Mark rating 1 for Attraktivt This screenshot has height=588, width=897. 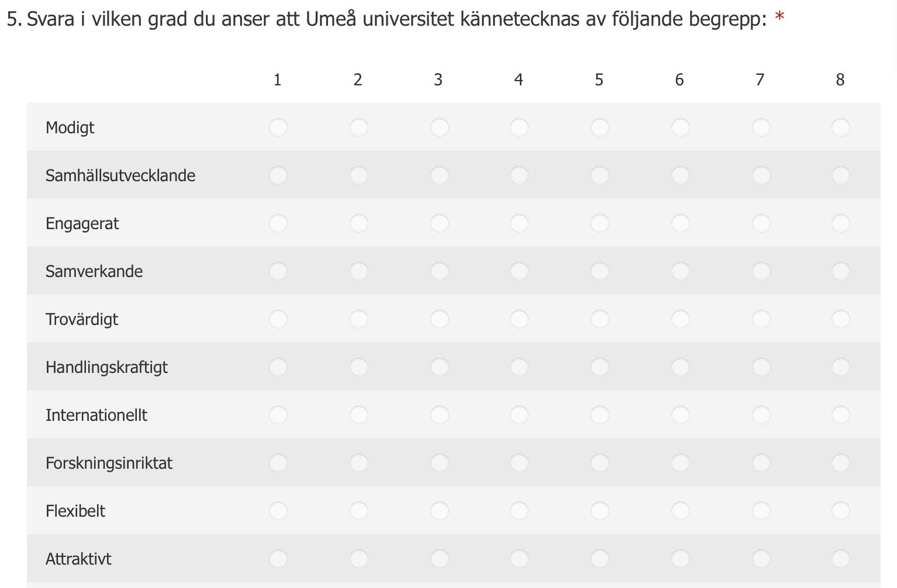[278, 559]
